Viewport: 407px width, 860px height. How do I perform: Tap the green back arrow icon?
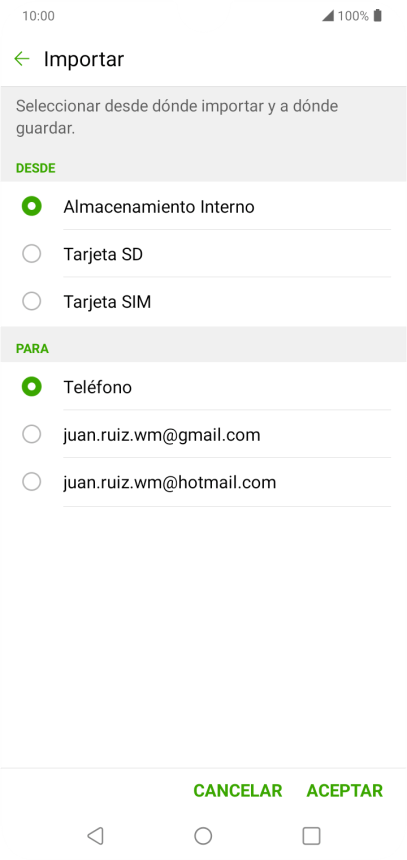pyautogui.click(x=21, y=59)
